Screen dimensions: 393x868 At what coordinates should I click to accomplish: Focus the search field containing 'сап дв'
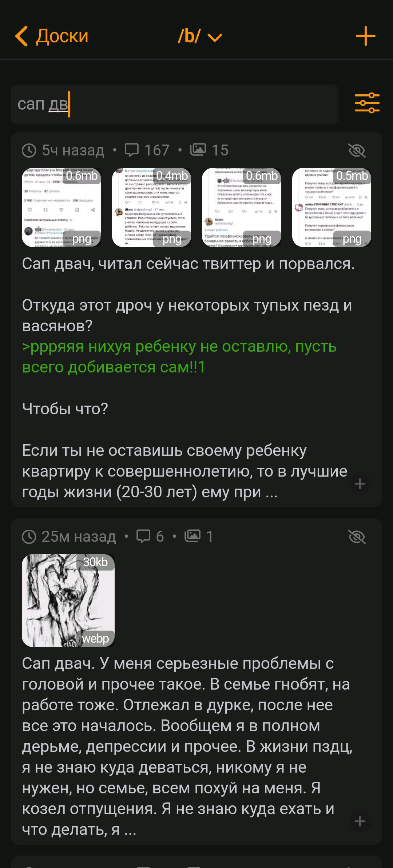coord(175,104)
